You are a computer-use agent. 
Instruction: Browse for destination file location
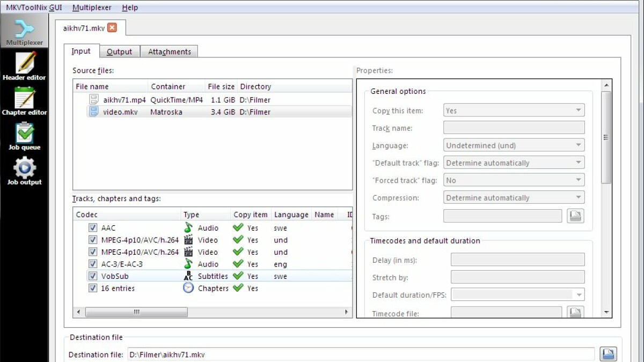pos(608,354)
